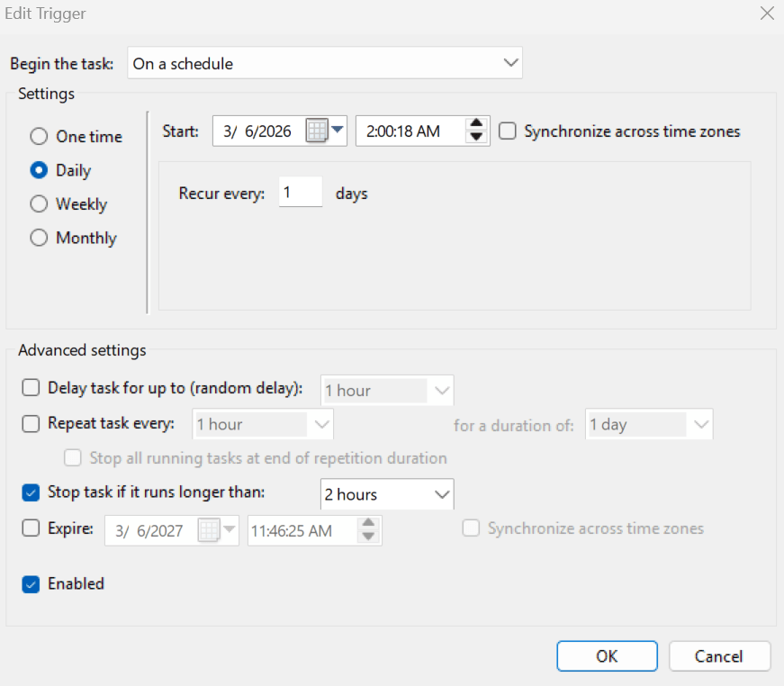The height and width of the screenshot is (686, 784).
Task: Click the Cancel button
Action: pos(719,655)
